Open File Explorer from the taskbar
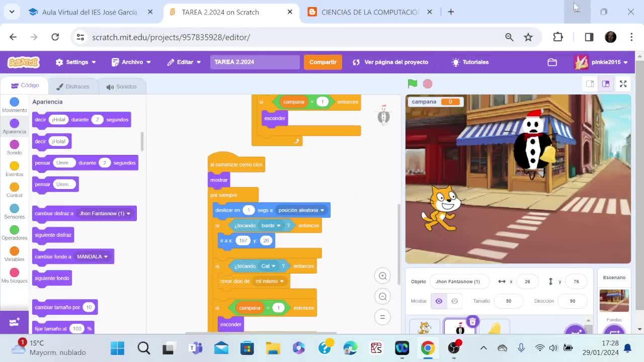644x362 pixels. [x=273, y=348]
